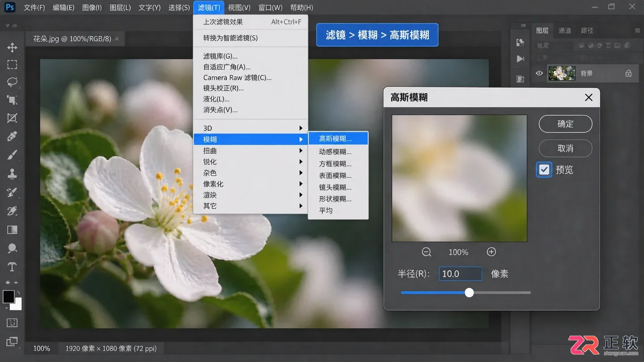Open the Layers panel menu icon

637,30
